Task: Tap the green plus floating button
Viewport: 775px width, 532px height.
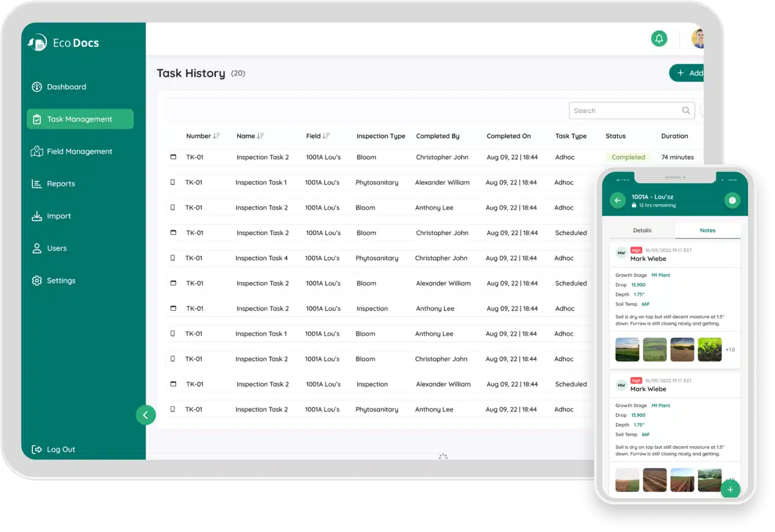Action: click(x=730, y=489)
